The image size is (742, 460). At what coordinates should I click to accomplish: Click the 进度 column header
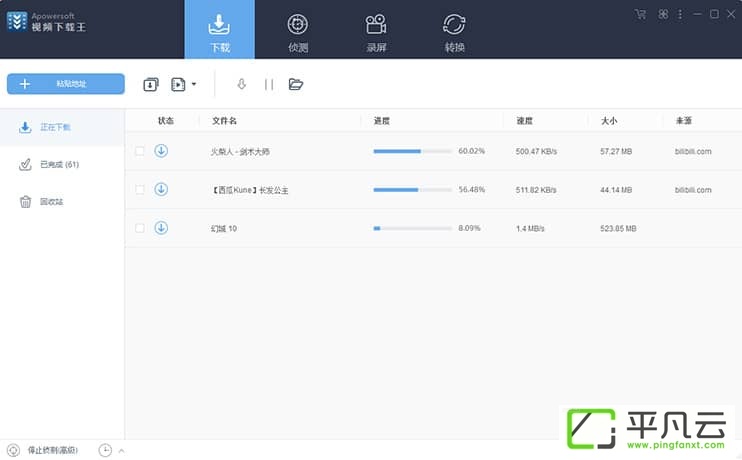point(381,121)
